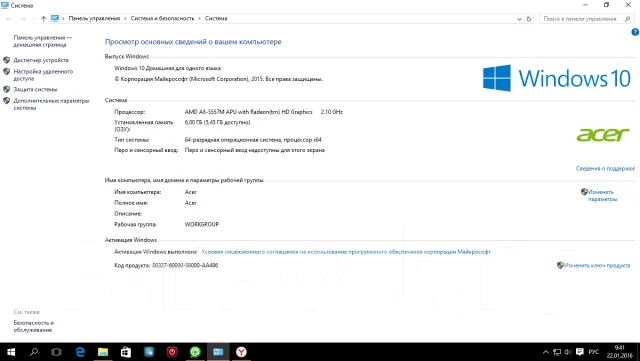Click Изменить ключ продукта link
Viewport: 640px width, 361px height.
point(597,265)
